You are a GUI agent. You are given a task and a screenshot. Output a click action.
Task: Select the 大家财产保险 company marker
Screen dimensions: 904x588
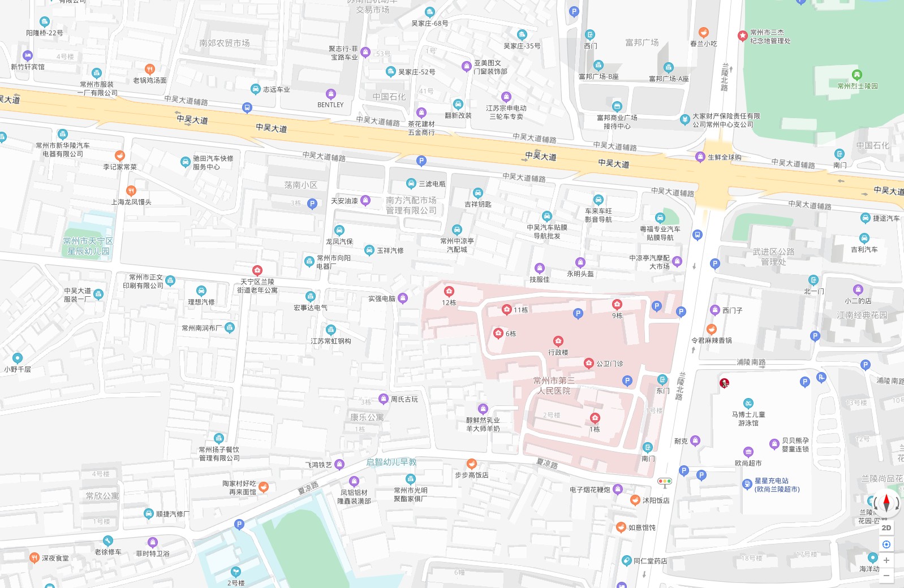pos(685,120)
